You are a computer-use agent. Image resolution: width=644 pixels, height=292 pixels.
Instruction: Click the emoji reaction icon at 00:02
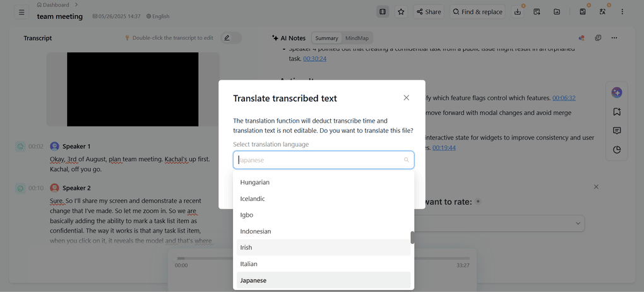[21, 147]
